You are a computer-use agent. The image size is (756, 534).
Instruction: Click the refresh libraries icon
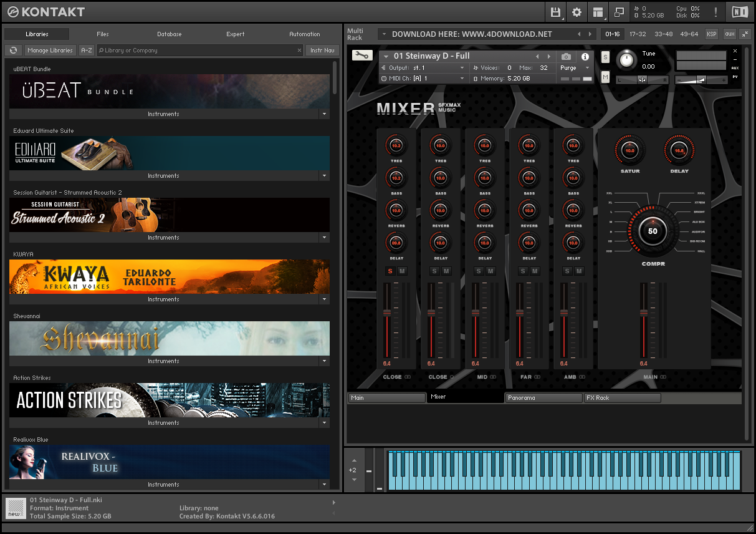(13, 51)
